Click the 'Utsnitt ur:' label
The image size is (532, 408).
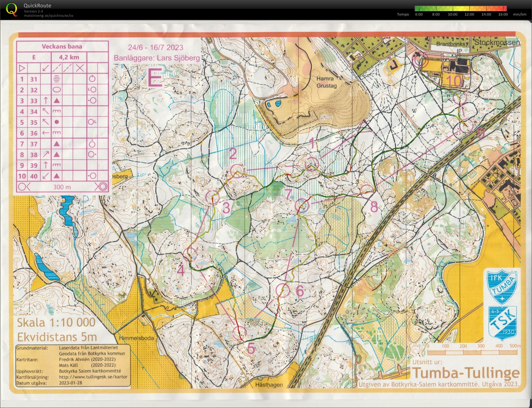(427, 362)
